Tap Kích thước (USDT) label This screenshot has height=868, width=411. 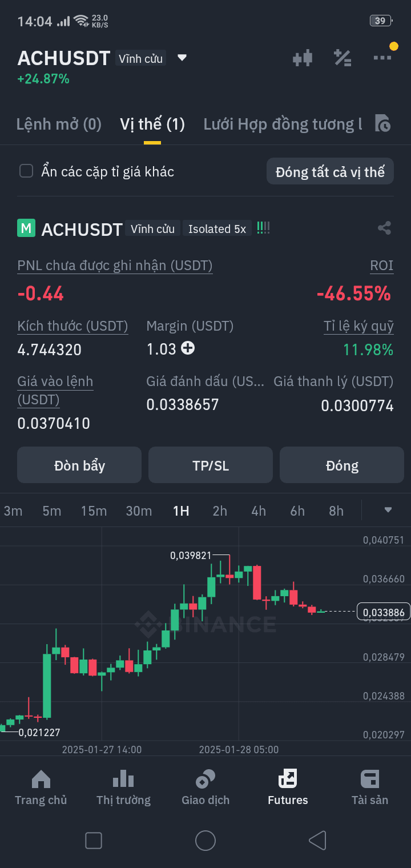[x=72, y=326]
